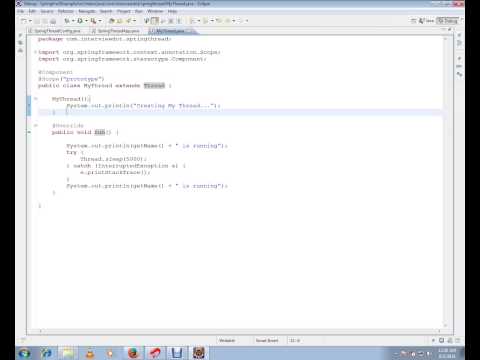
Task: Switch to the Java perspective button
Action: pos(427,21)
